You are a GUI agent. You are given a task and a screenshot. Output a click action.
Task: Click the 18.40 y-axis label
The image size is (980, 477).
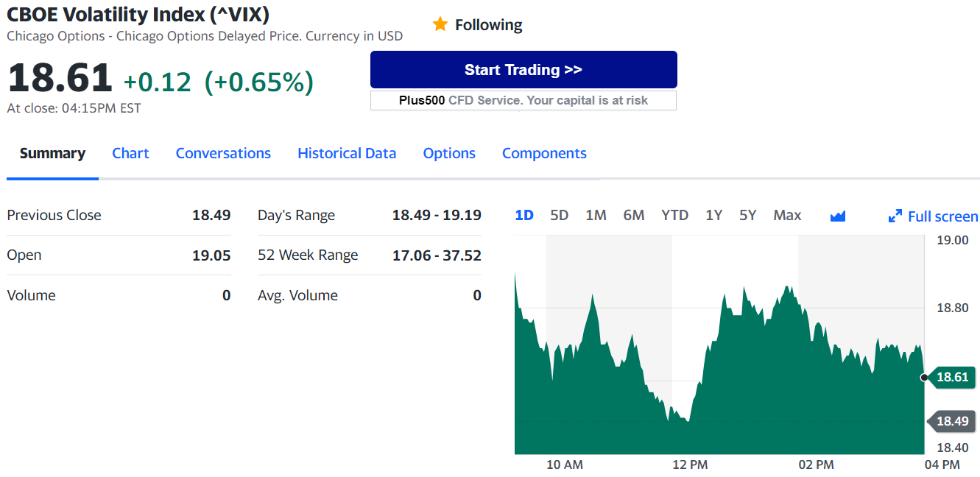[953, 448]
